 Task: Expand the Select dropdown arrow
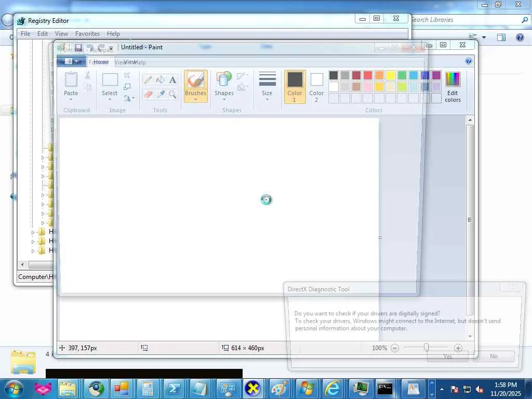pos(110,99)
